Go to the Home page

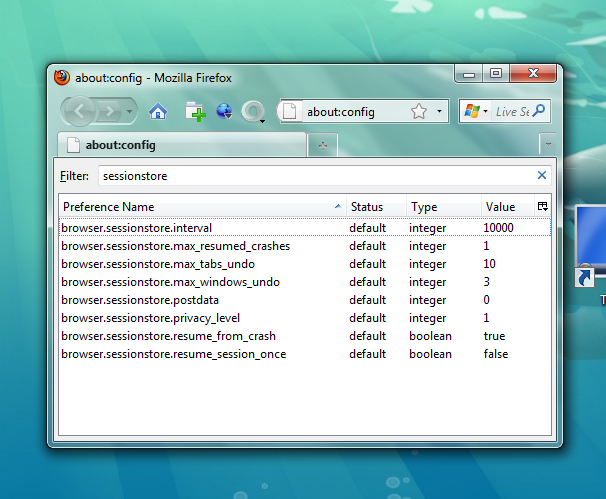coord(158,112)
